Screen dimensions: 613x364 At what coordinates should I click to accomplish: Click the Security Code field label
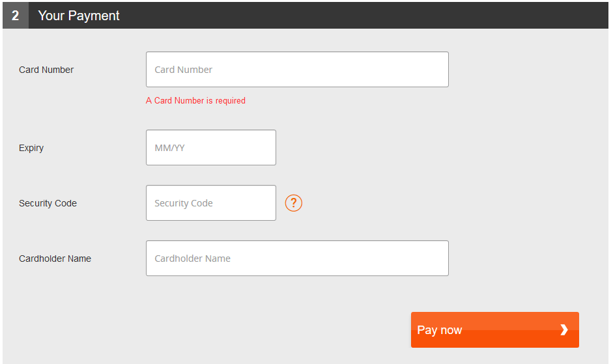pyautogui.click(x=48, y=203)
